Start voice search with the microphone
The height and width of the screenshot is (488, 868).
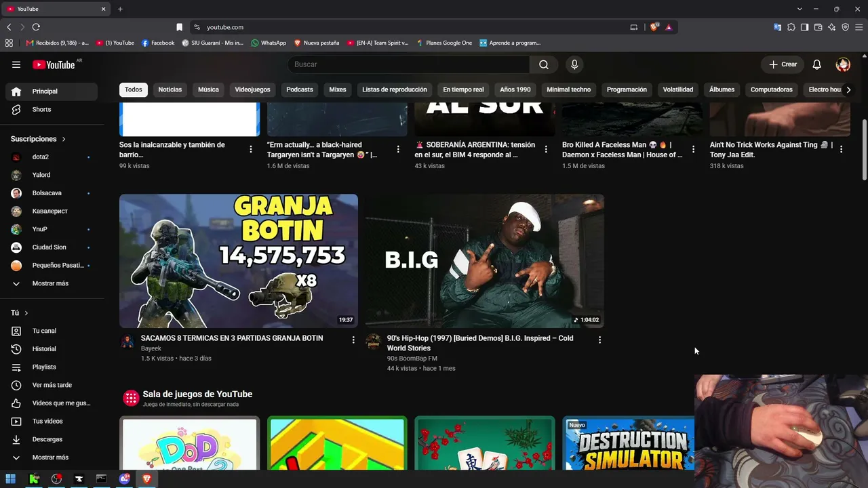[574, 64]
